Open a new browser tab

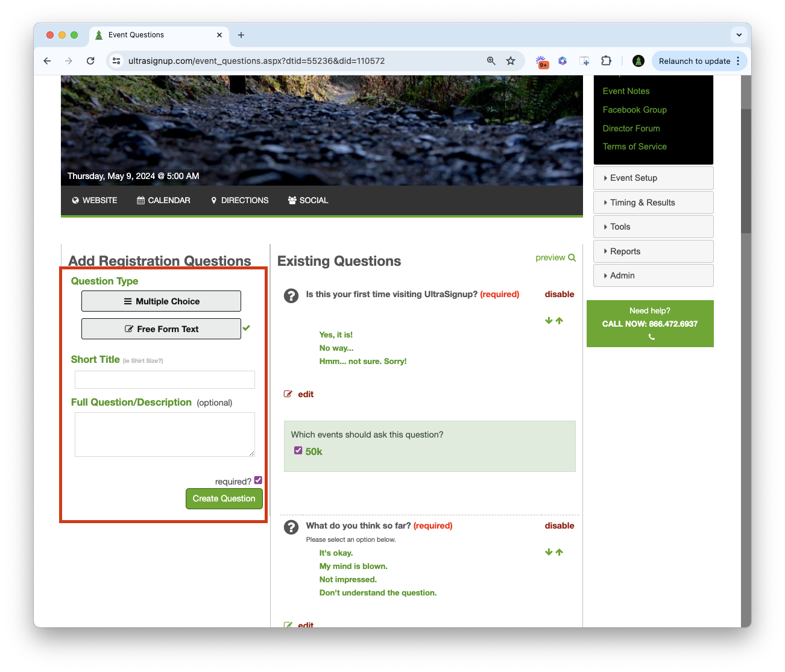coord(241,35)
